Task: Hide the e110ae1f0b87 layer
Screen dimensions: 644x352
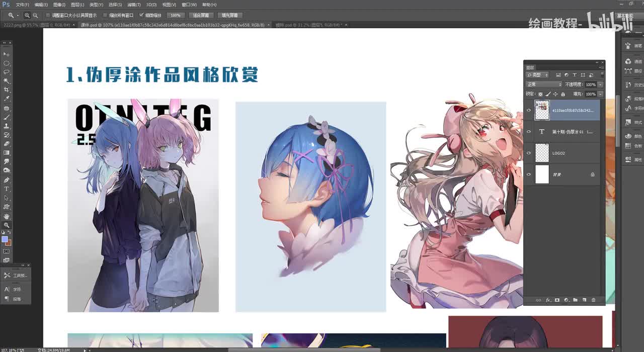Action: (x=529, y=110)
